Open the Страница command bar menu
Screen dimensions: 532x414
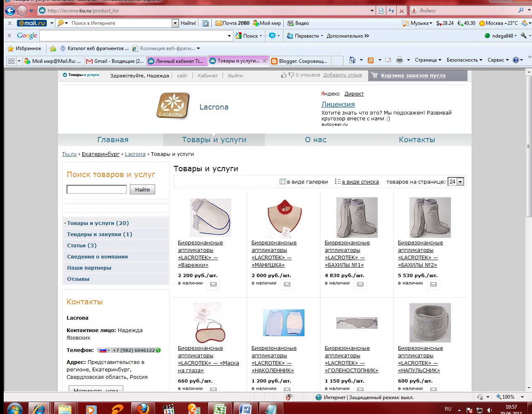coord(428,60)
